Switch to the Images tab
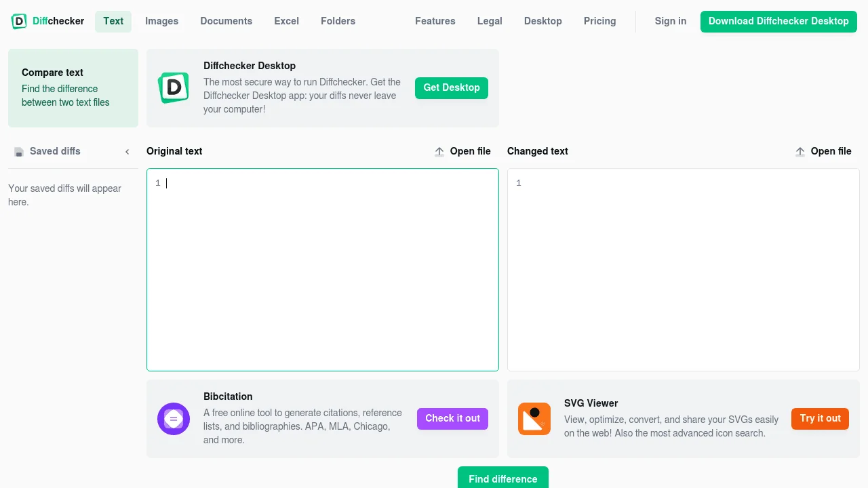 click(161, 21)
